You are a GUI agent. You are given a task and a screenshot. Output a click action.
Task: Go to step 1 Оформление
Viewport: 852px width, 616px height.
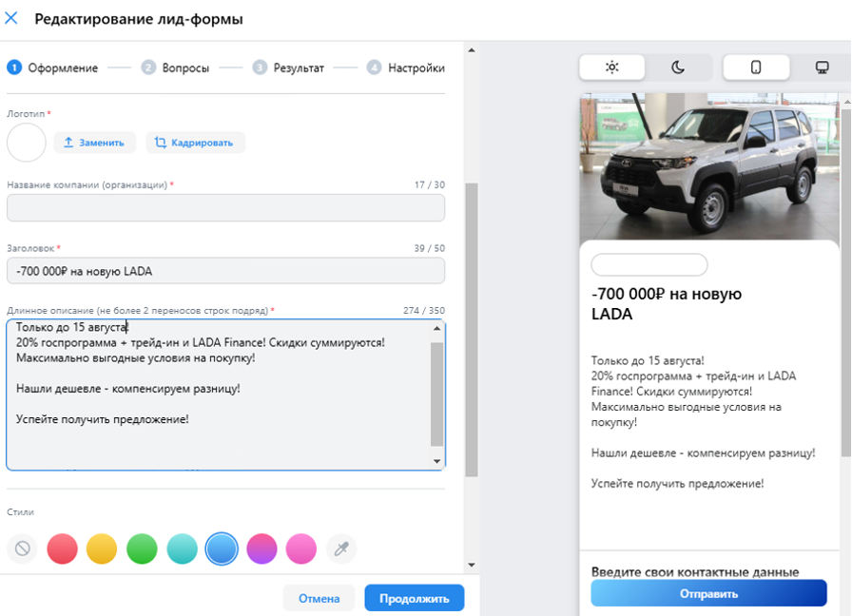(x=52, y=67)
